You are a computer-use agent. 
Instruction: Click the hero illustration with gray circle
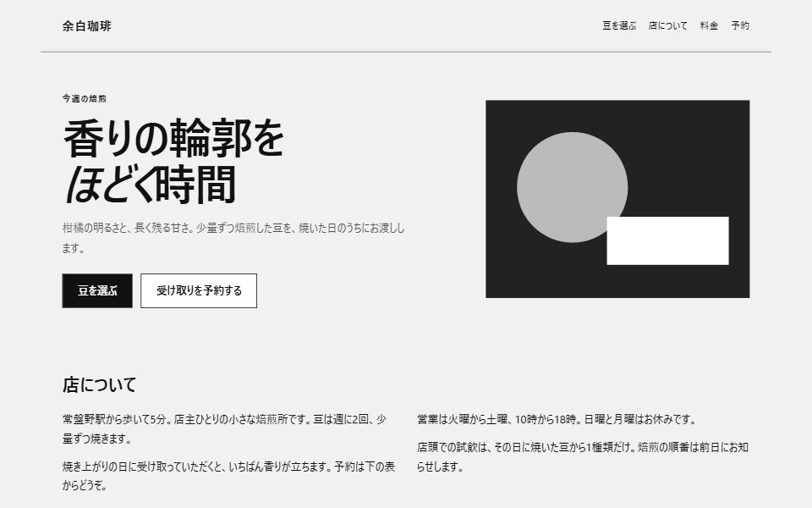tap(617, 199)
